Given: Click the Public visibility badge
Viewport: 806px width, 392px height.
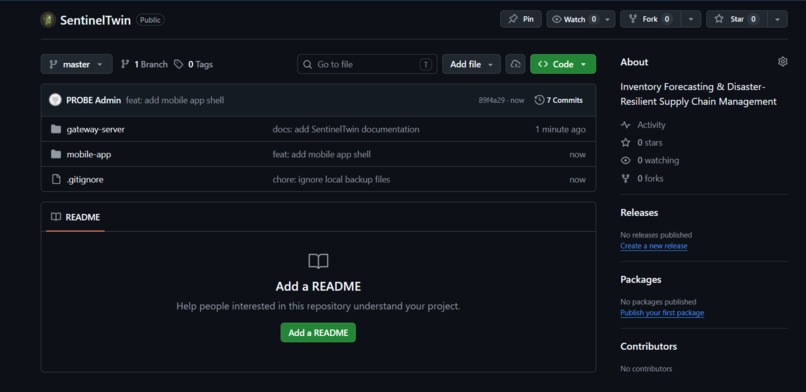Looking at the screenshot, I should 150,20.
